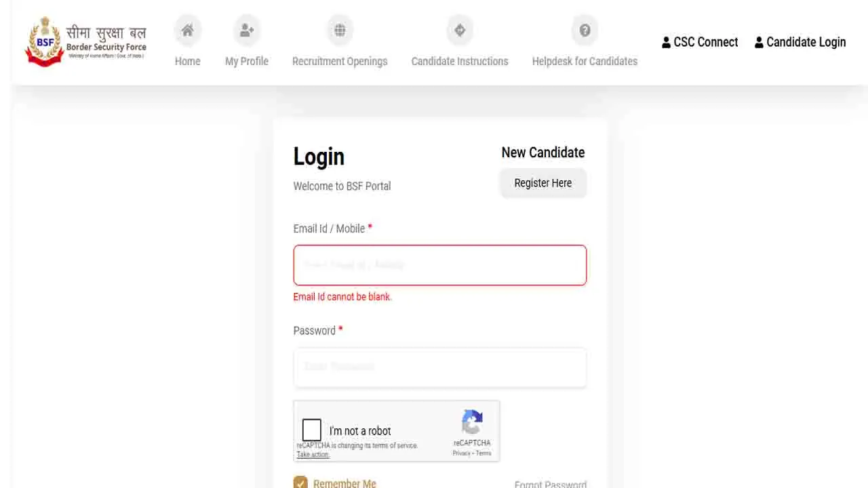The height and width of the screenshot is (488, 868).
Task: Click into the Password input field
Action: pos(439,367)
